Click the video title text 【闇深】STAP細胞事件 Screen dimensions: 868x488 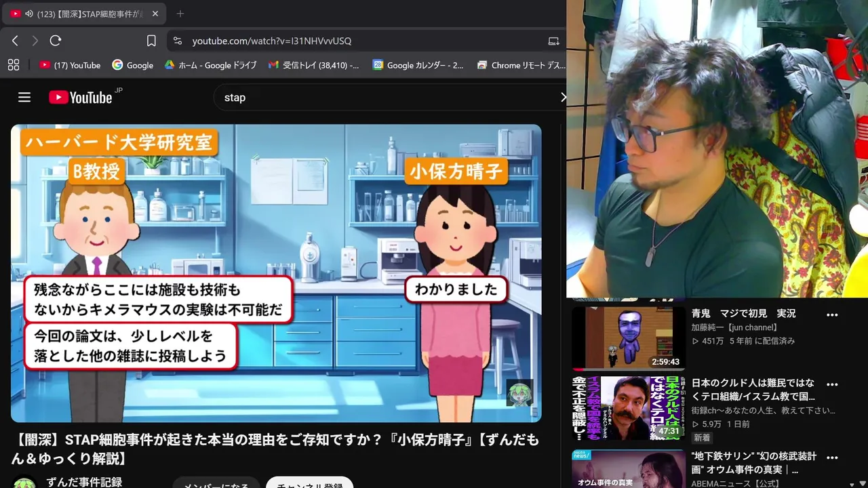coord(275,449)
